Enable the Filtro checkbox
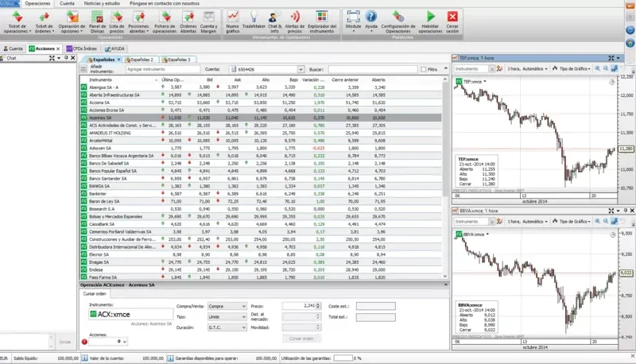The height and width of the screenshot is (364, 636). (x=424, y=70)
